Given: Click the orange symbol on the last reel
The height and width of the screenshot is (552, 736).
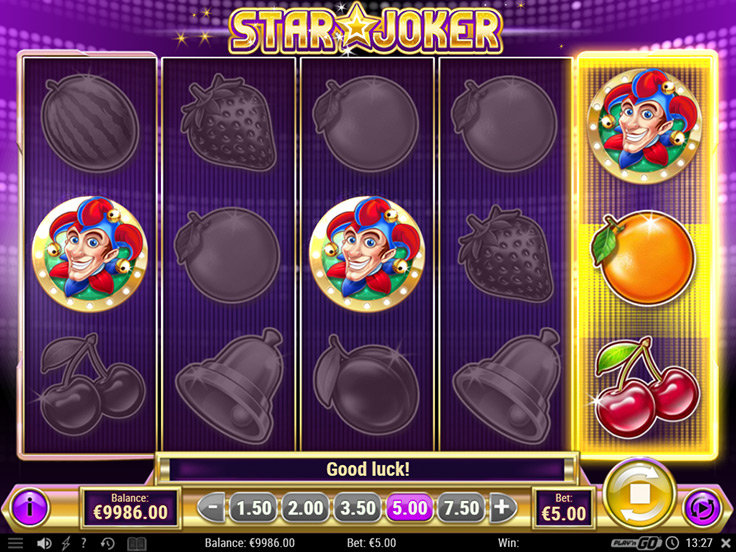Looking at the screenshot, I should (x=644, y=257).
